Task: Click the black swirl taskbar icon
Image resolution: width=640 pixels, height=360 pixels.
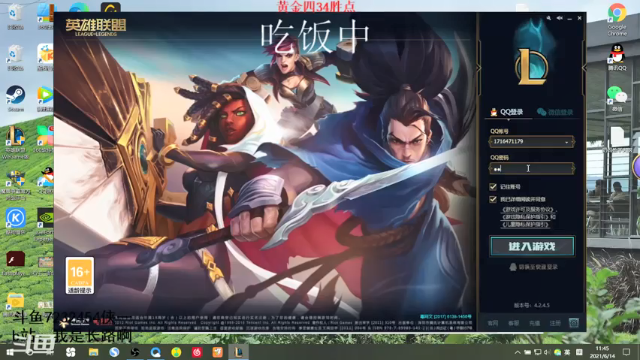Action: tap(135, 352)
